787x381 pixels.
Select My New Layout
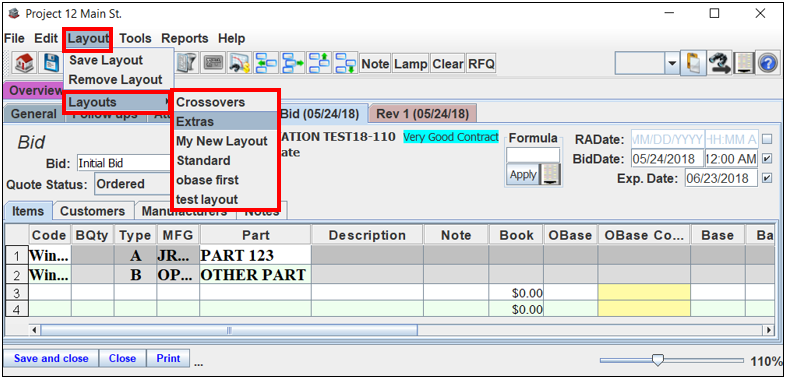pos(225,141)
